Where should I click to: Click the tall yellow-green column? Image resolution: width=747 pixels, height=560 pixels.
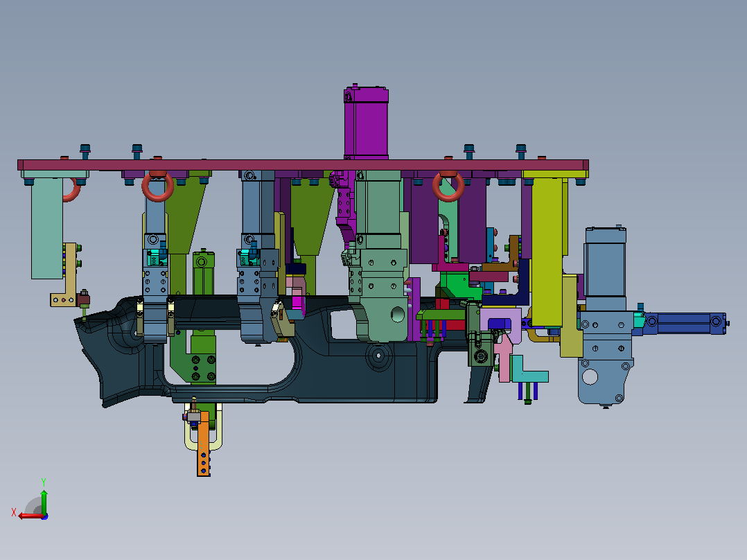(547, 252)
